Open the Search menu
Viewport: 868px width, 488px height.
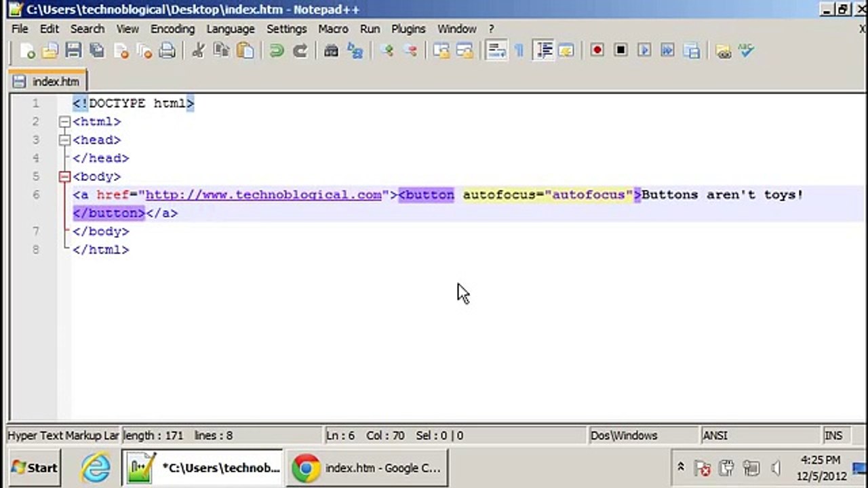[x=87, y=29]
